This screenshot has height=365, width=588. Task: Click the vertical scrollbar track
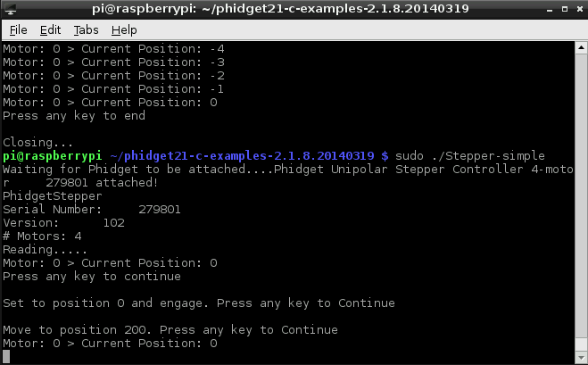click(581, 203)
